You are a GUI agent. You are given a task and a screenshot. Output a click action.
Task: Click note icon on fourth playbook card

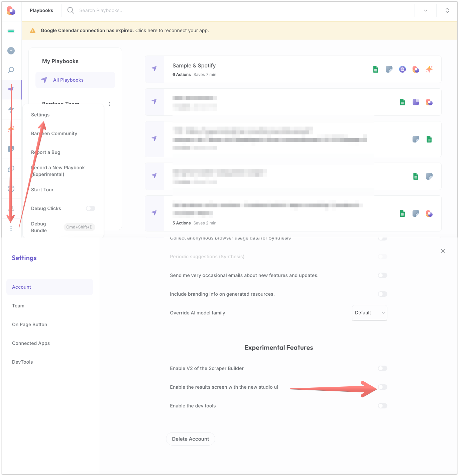(x=429, y=176)
